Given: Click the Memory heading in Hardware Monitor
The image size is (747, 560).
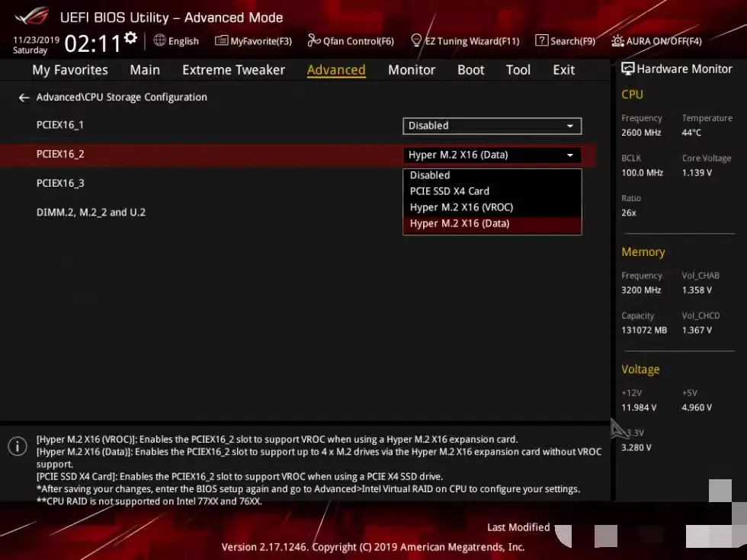Looking at the screenshot, I should (x=643, y=252).
